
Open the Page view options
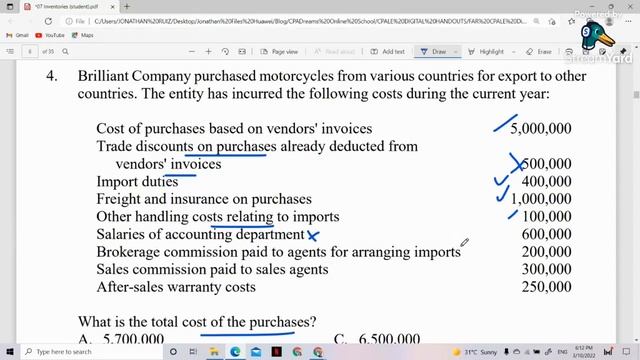(280, 51)
